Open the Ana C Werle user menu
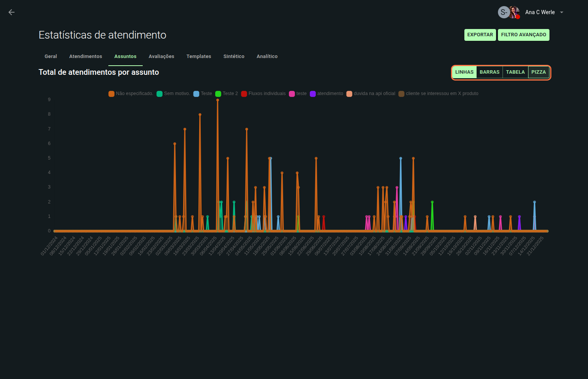Image resolution: width=588 pixels, height=379 pixels. pyautogui.click(x=540, y=12)
